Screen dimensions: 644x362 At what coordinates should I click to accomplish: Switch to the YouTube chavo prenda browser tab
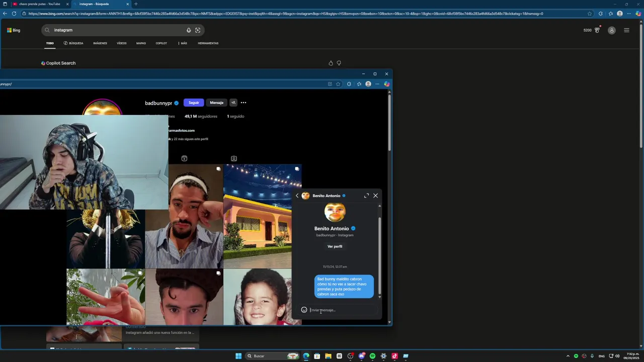pyautogui.click(x=39, y=4)
